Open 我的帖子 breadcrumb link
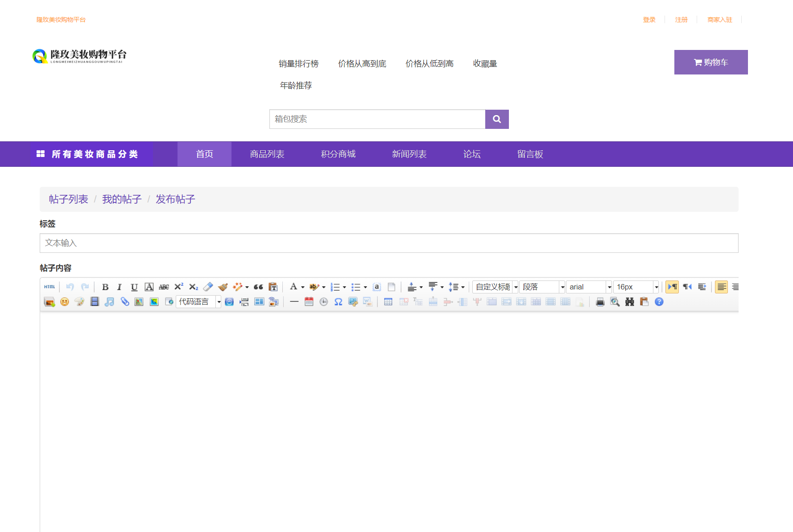793x532 pixels. [x=122, y=199]
